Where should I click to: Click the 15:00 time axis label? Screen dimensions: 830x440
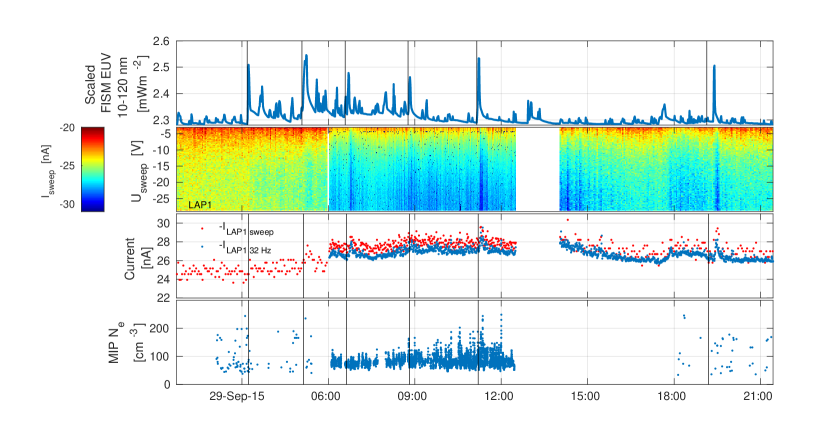(x=585, y=396)
